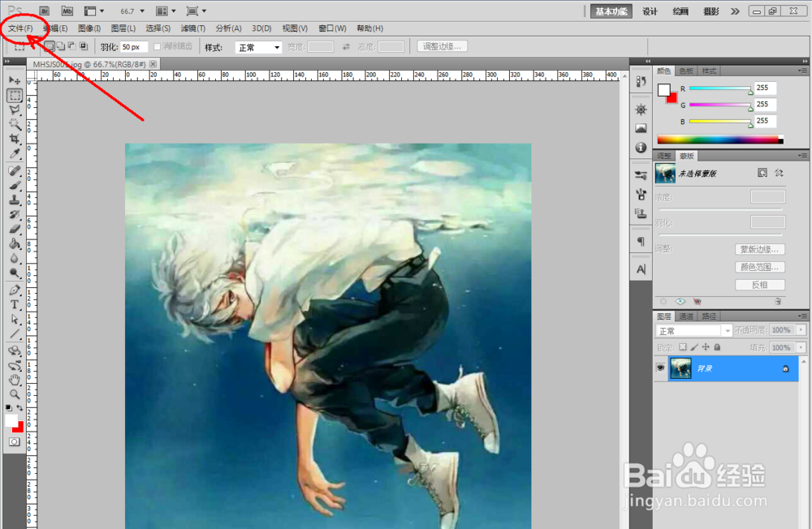Pick a color from the spectrum ramp
The width and height of the screenshot is (812, 529).
coord(719,140)
